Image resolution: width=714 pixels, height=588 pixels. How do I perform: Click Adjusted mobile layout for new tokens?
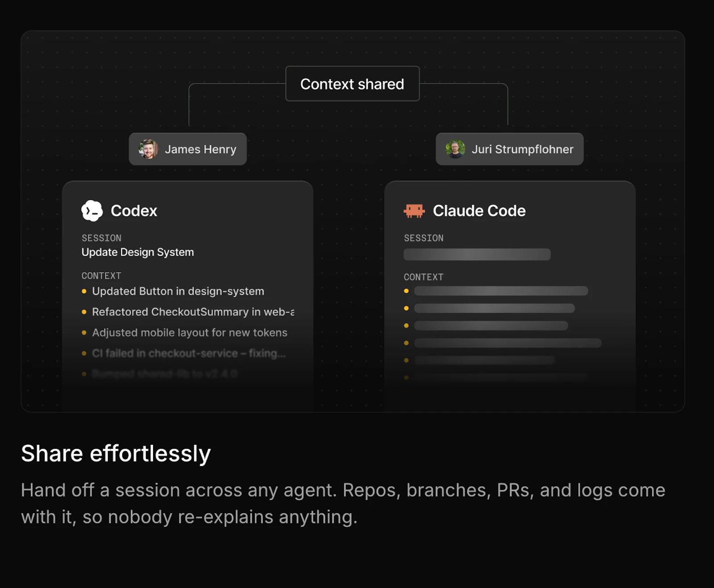click(190, 332)
